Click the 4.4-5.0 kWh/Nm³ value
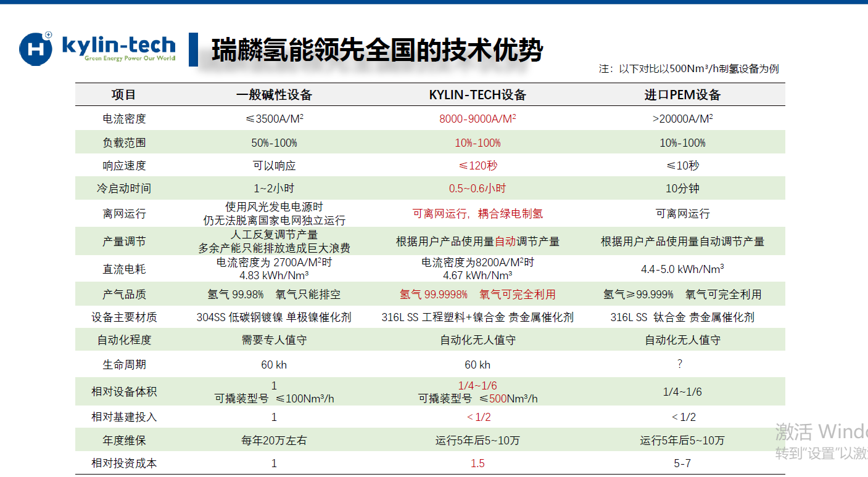The height and width of the screenshot is (477, 868). click(x=682, y=269)
